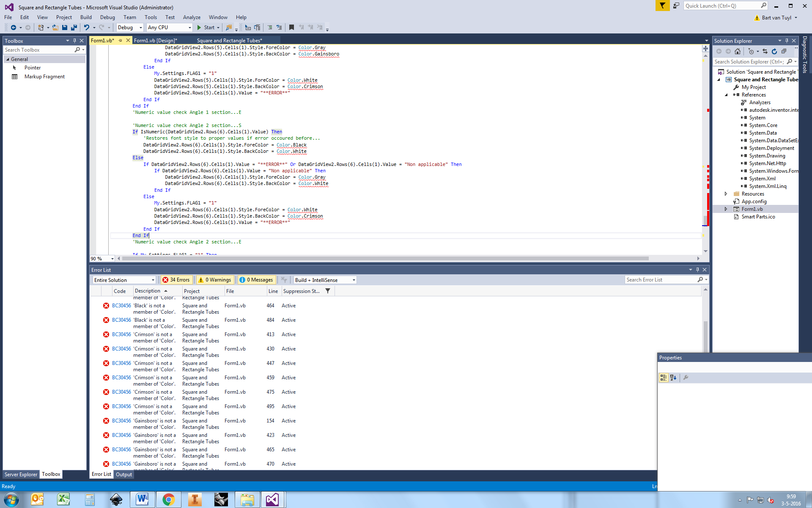Toggle the 34 Errors filter
The image size is (812, 508).
tap(176, 280)
